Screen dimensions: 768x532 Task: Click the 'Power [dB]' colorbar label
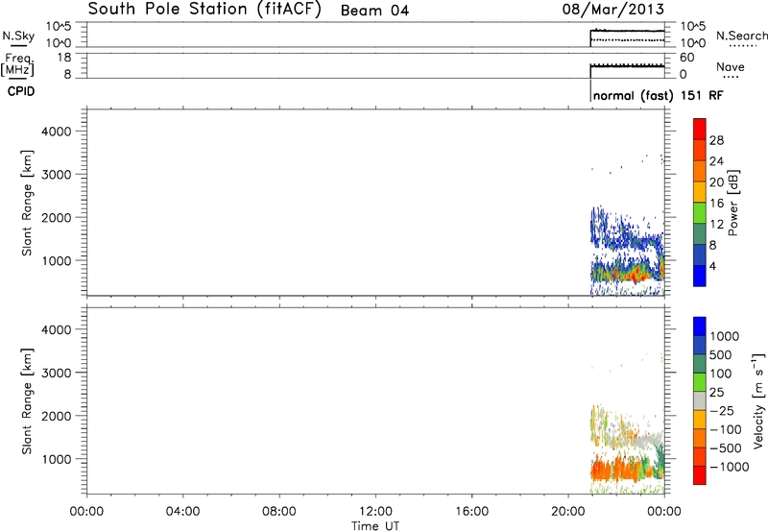(733, 203)
